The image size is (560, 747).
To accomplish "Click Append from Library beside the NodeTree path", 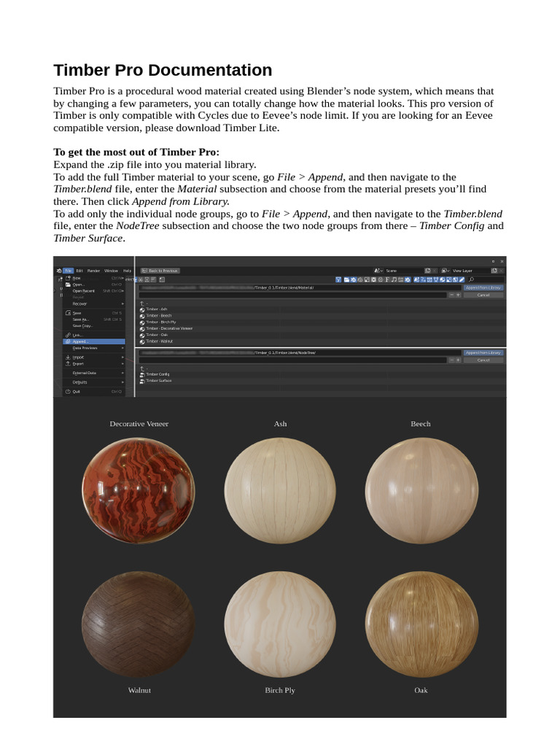I will pos(483,352).
